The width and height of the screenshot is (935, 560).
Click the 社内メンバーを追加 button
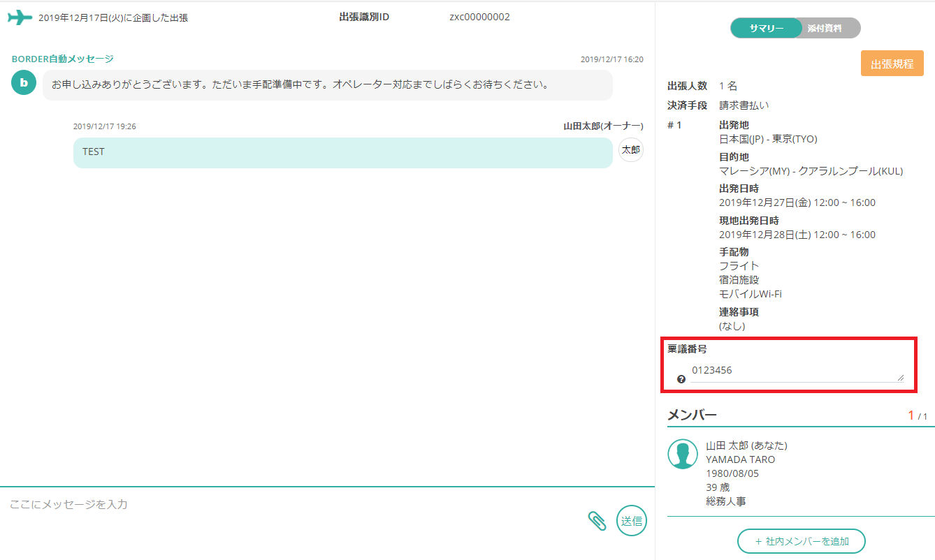click(801, 541)
